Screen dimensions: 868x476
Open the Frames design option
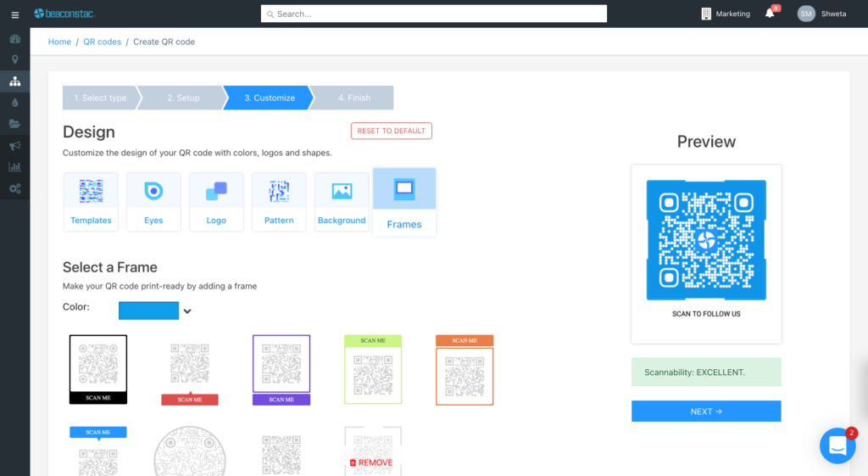point(404,202)
